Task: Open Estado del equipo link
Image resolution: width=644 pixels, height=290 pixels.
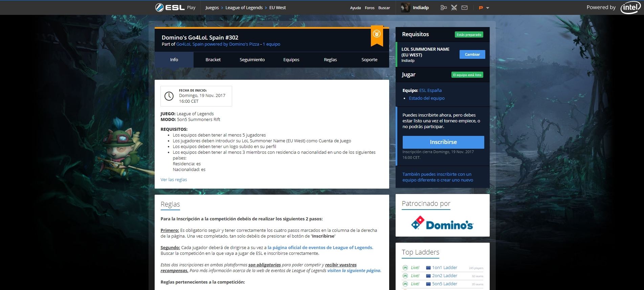Action: (x=427, y=98)
